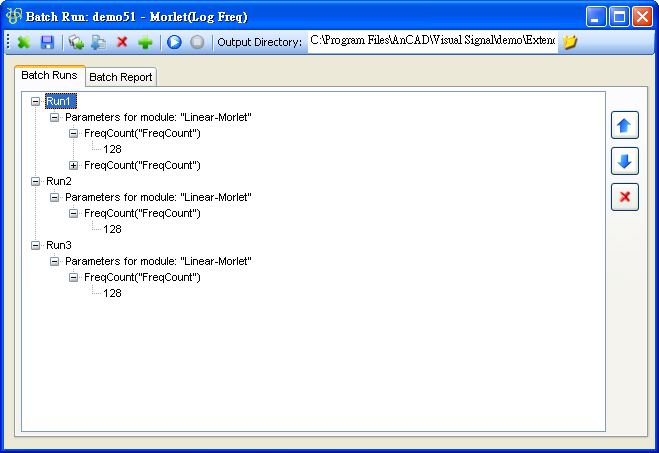The image size is (659, 453).
Task: Collapse Run3's Parameters for module node
Action: point(55,261)
